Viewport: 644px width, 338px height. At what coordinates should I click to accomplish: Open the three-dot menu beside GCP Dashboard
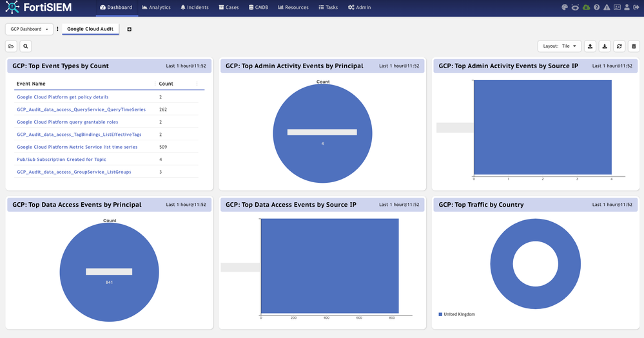[x=57, y=29]
